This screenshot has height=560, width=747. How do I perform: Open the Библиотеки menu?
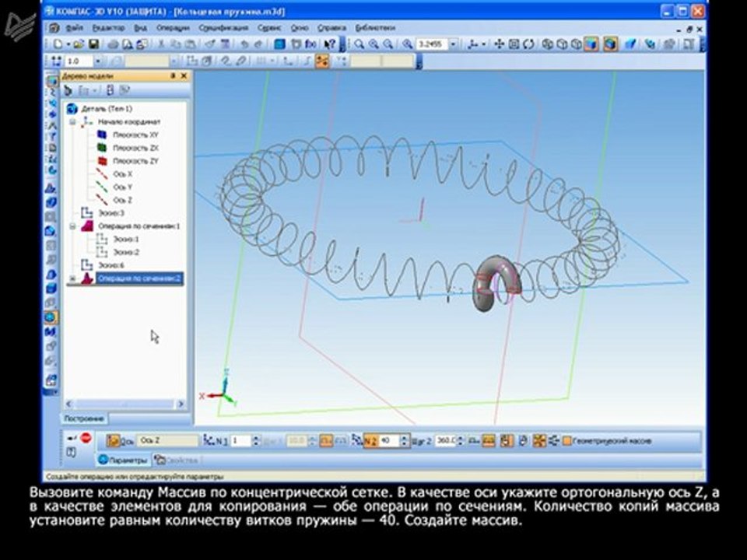[375, 28]
